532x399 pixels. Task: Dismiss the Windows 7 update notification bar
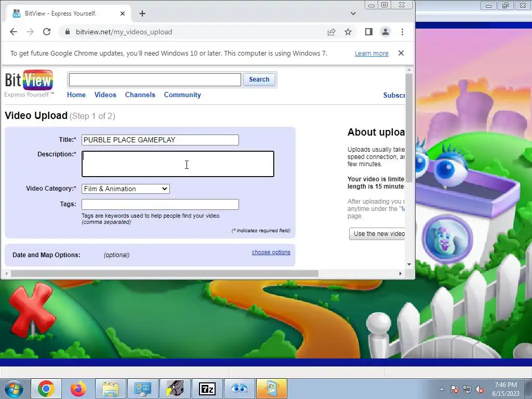tap(401, 54)
